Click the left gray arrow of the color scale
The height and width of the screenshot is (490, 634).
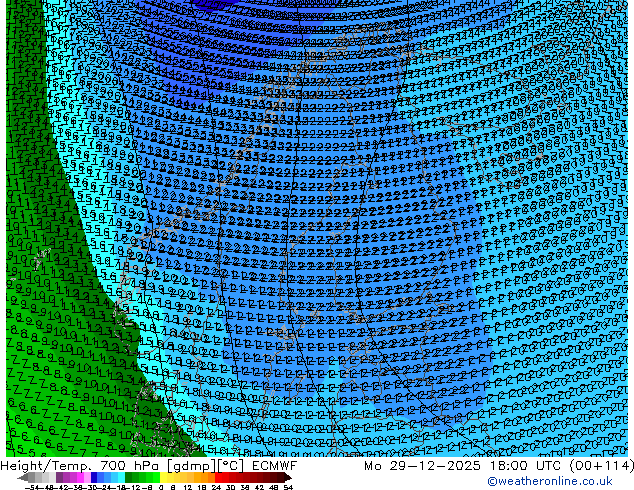22,477
